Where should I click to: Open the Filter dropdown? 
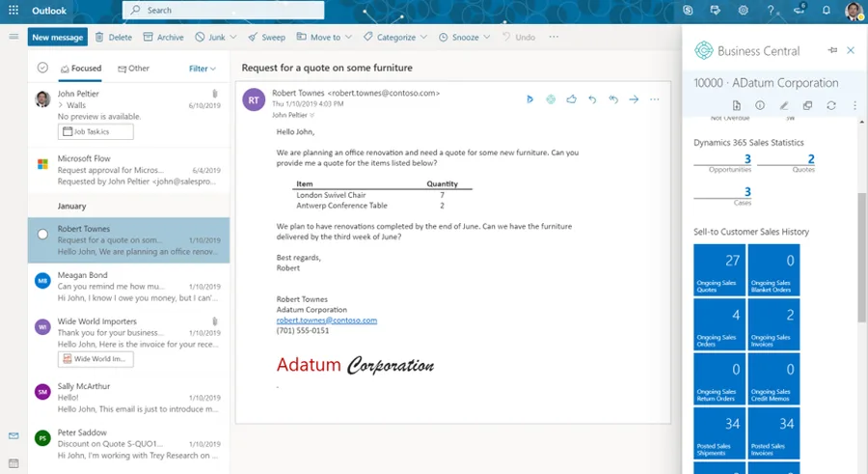(x=203, y=69)
